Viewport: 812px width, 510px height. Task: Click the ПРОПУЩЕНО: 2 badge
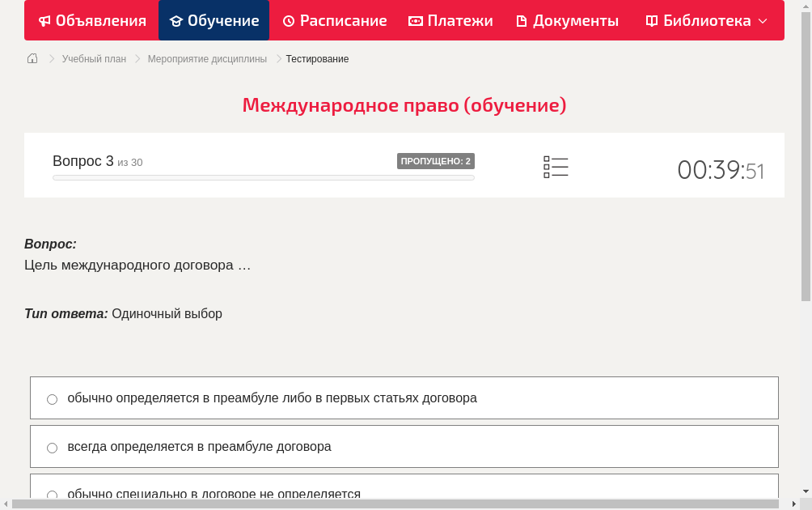coord(437,161)
